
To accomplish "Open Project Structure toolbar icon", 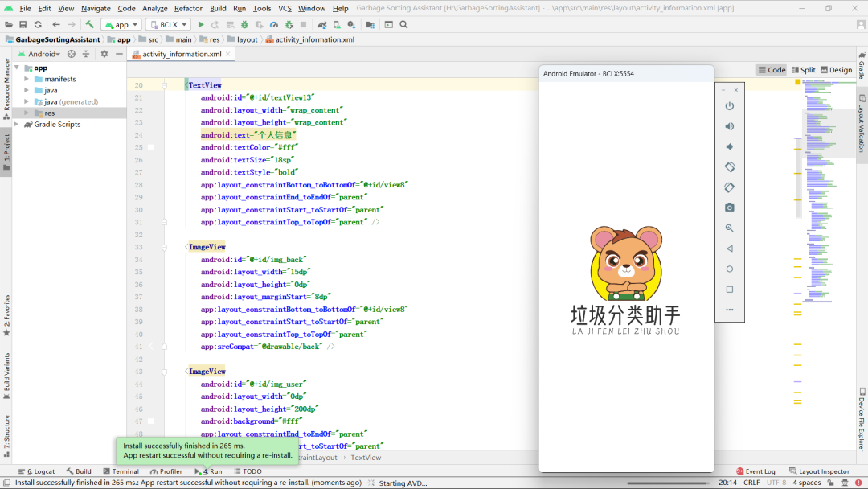I will pos(371,24).
